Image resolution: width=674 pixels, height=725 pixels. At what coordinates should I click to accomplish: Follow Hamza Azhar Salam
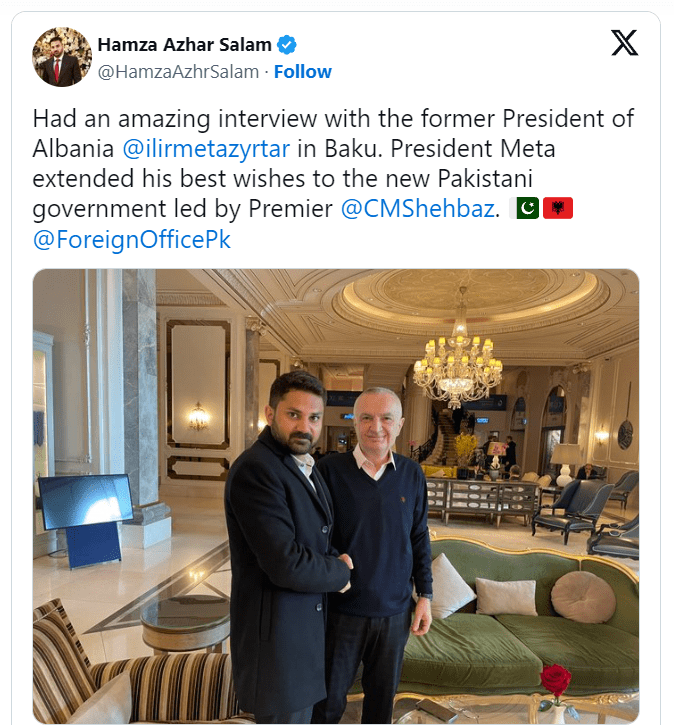coord(303,72)
